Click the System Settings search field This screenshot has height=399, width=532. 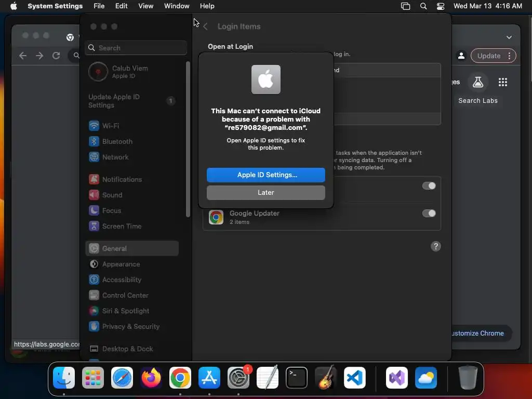pos(136,48)
